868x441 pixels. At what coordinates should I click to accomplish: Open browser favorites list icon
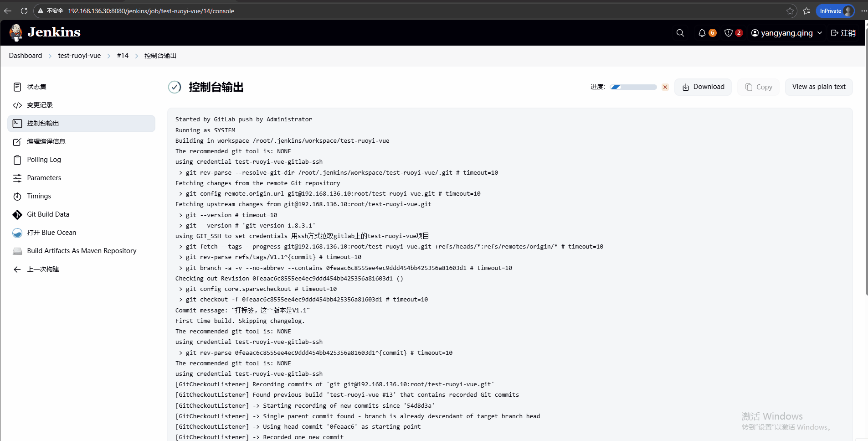[x=806, y=11]
